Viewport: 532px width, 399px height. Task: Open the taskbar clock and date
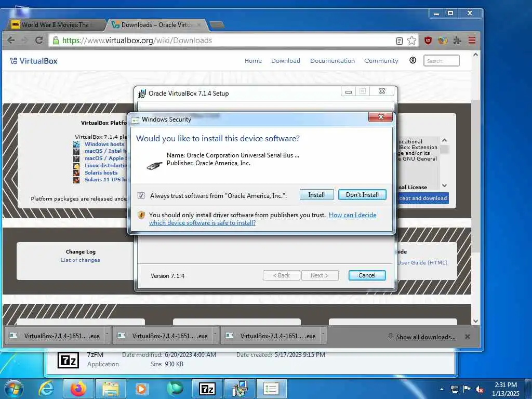tap(506, 389)
